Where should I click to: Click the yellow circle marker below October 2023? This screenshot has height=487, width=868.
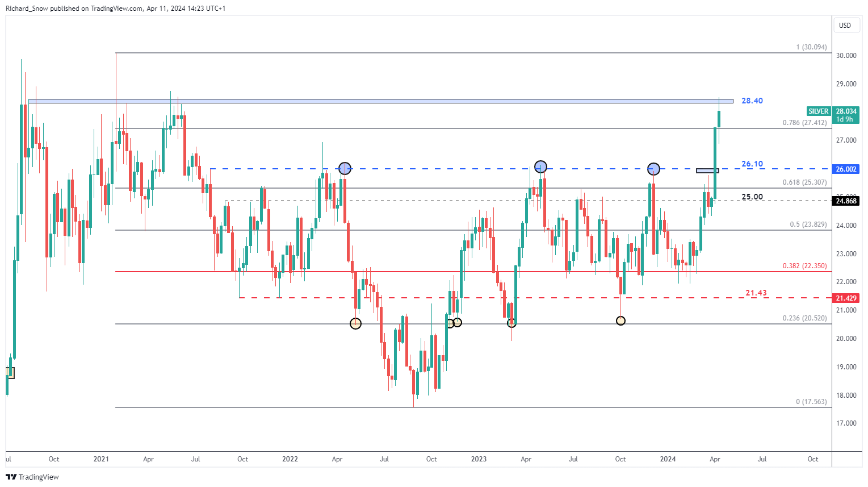click(x=620, y=320)
